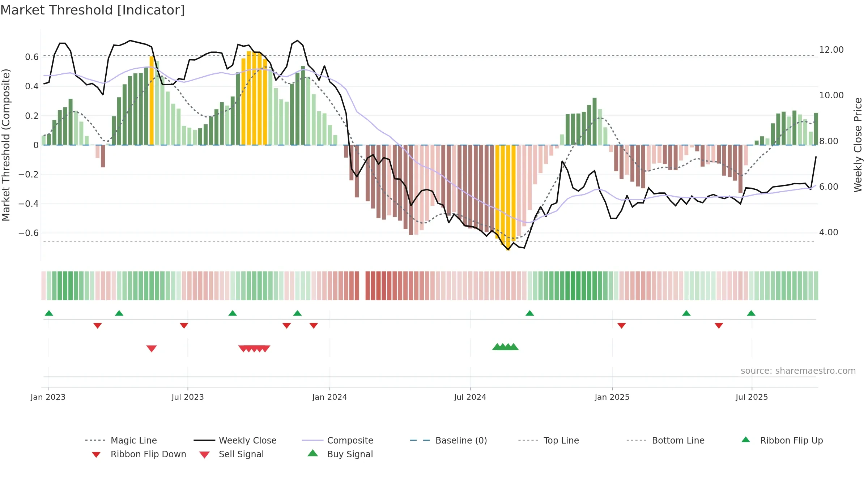The height and width of the screenshot is (488, 868).
Task: Click the 10.00 price axis label
Action: tap(831, 95)
